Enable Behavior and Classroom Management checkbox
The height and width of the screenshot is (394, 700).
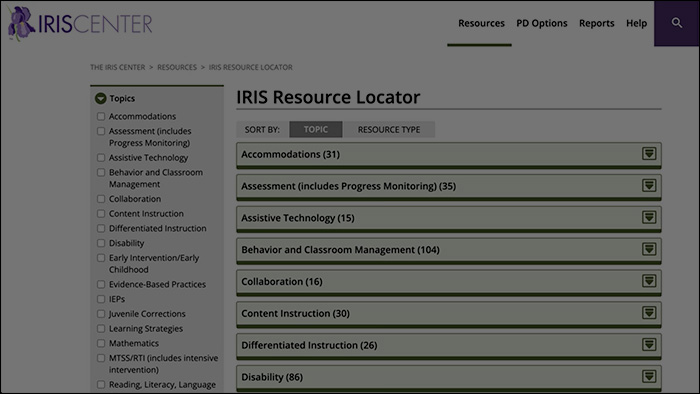(x=101, y=172)
